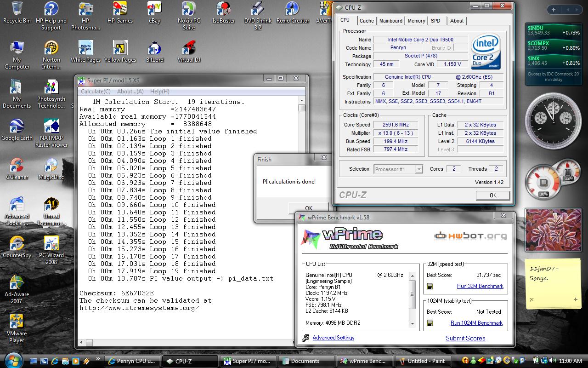Open Ad-Aware 2007 desktop icon
Viewport: 588px width, 368px height.
point(17,289)
